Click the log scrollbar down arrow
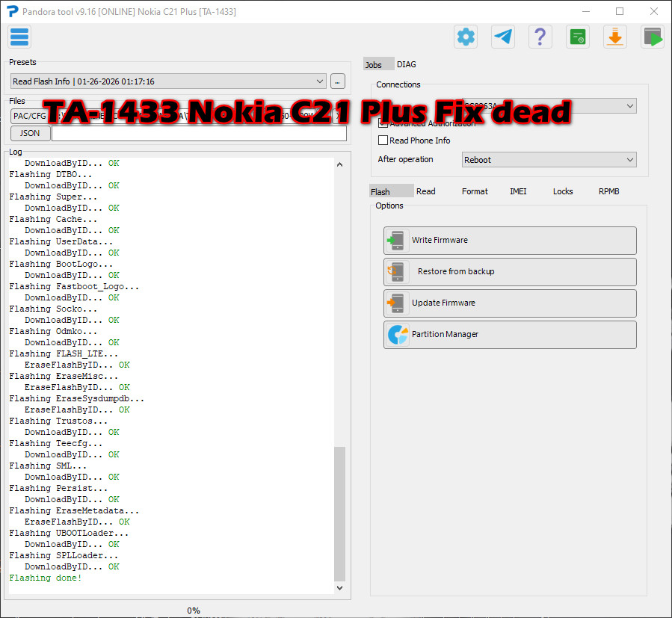This screenshot has width=672, height=618. pyautogui.click(x=339, y=588)
